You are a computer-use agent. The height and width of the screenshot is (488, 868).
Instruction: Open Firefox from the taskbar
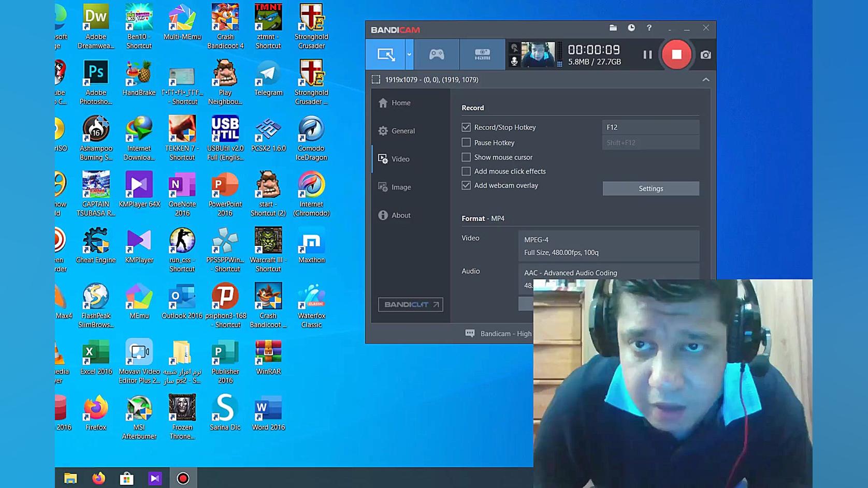pos(98,478)
